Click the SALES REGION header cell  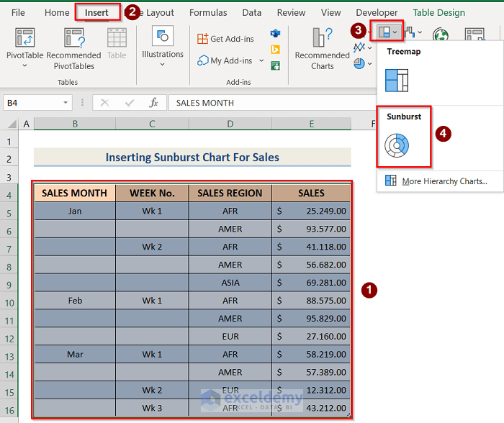pyautogui.click(x=230, y=193)
